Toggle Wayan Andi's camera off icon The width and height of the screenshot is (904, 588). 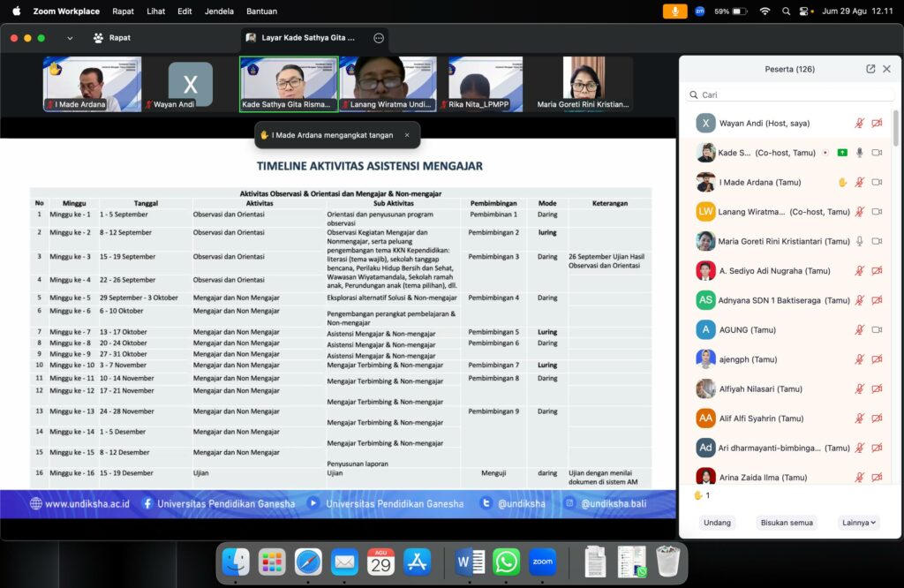click(877, 123)
